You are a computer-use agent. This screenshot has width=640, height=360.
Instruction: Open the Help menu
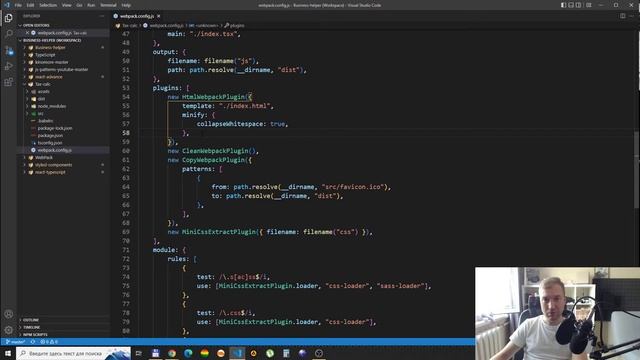pos(126,5)
